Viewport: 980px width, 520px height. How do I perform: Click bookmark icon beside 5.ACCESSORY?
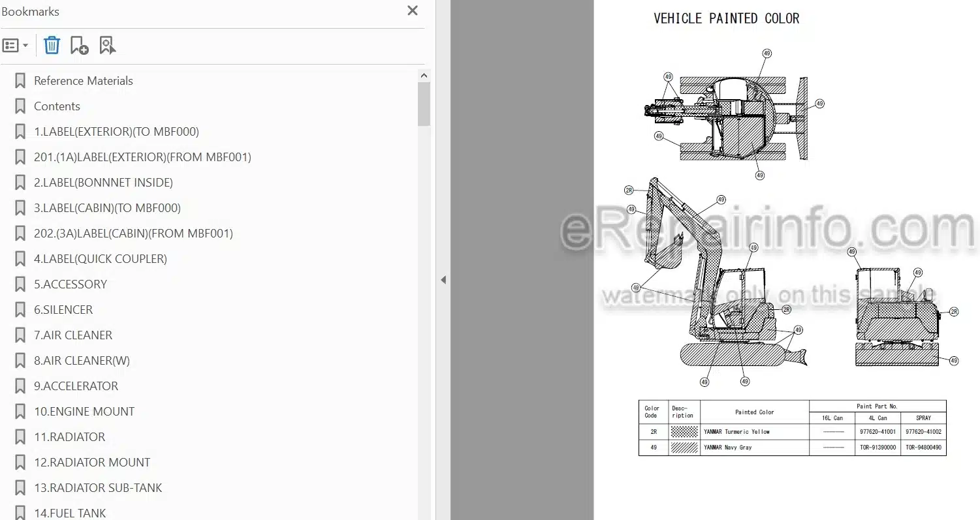(20, 284)
